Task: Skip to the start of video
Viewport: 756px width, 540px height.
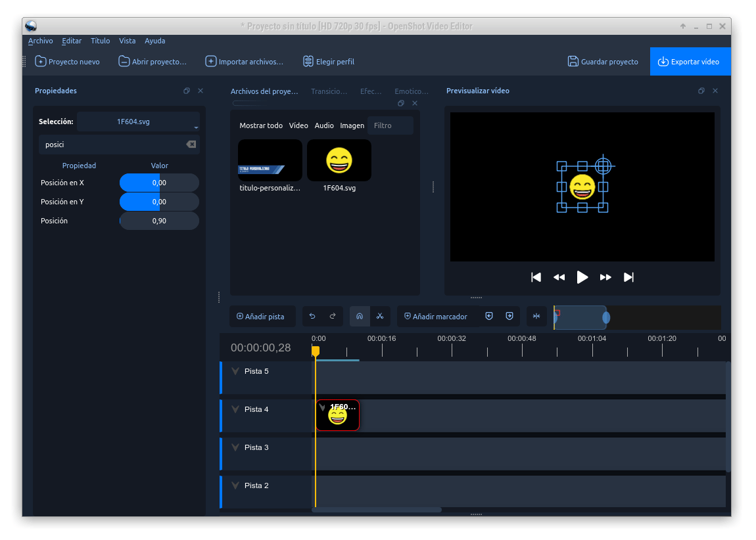Action: 536,277
